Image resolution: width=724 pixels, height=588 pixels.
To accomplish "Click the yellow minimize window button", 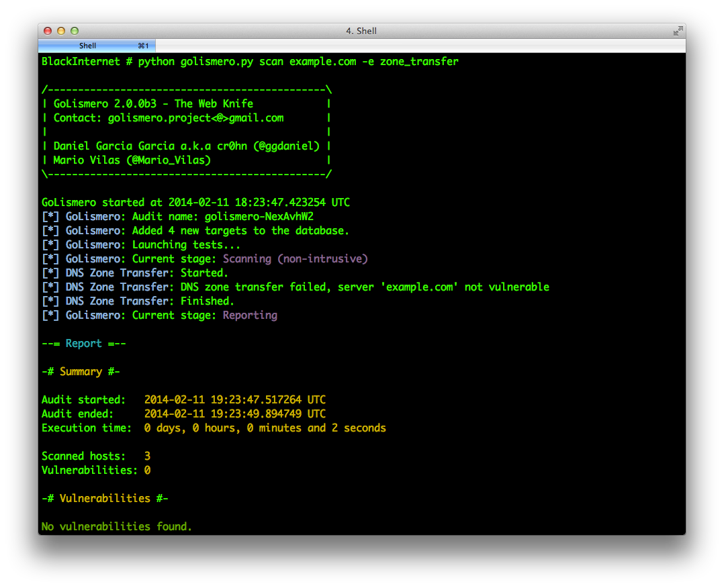I will 61,31.
